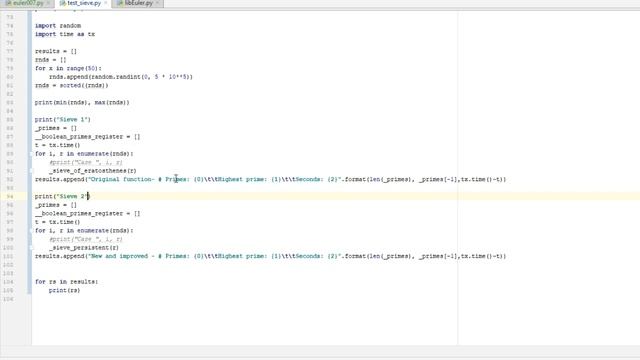The image size is (640, 360).
Task: Click the first 't = tx.time()' line
Action: coord(58,145)
